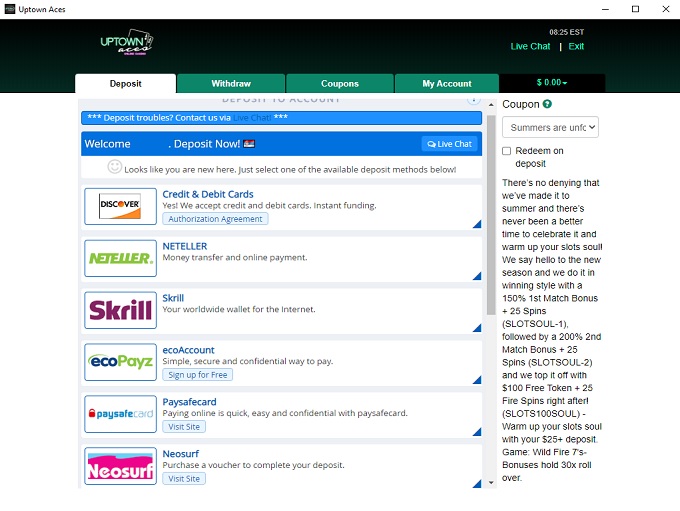Image resolution: width=680 pixels, height=511 pixels.
Task: Click the Coupon help question icon
Action: click(x=547, y=104)
